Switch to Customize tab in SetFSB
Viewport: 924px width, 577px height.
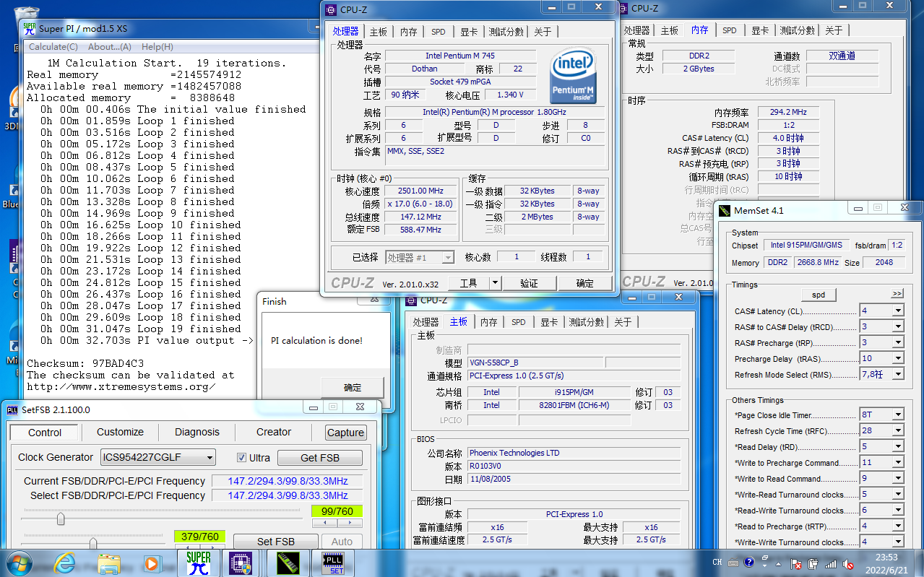(120, 432)
